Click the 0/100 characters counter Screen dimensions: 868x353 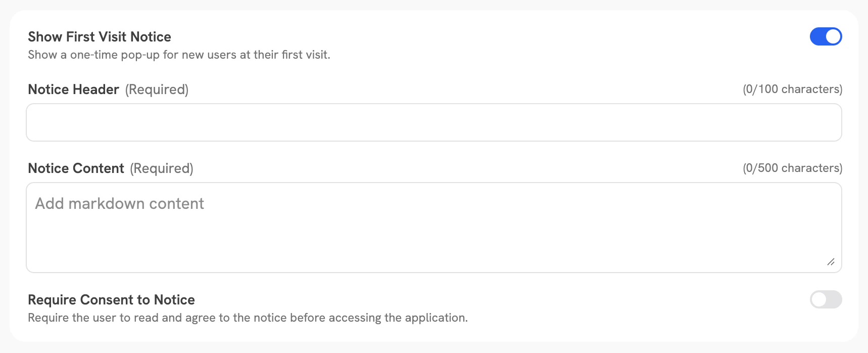coord(793,89)
